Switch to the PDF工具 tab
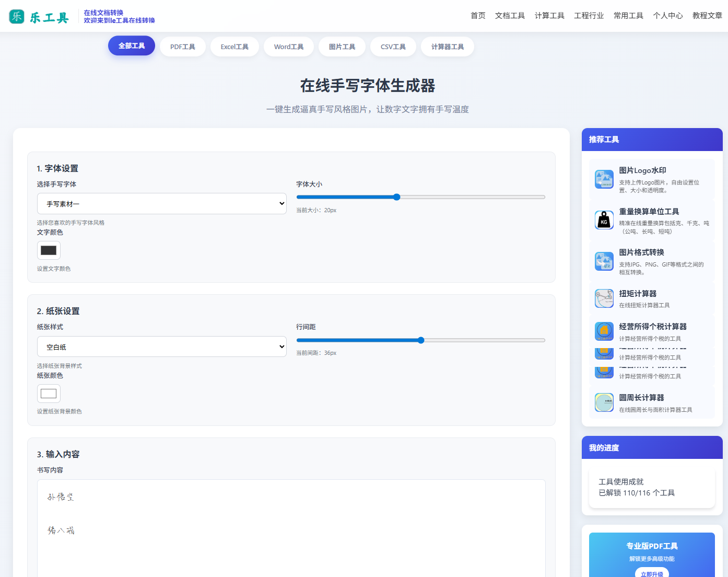Image resolution: width=728 pixels, height=577 pixels. (182, 47)
